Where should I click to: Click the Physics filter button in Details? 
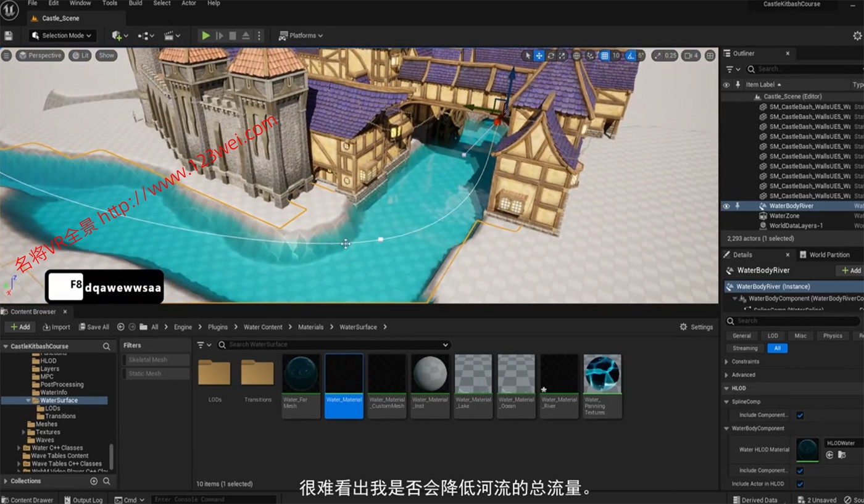click(832, 336)
